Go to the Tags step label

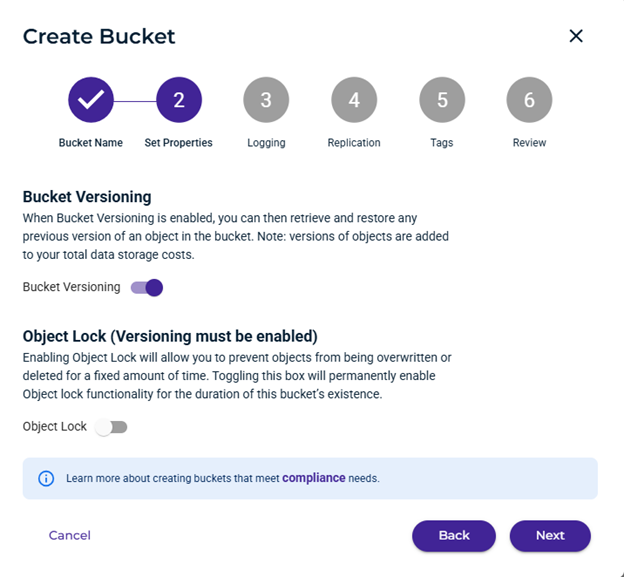tap(442, 142)
